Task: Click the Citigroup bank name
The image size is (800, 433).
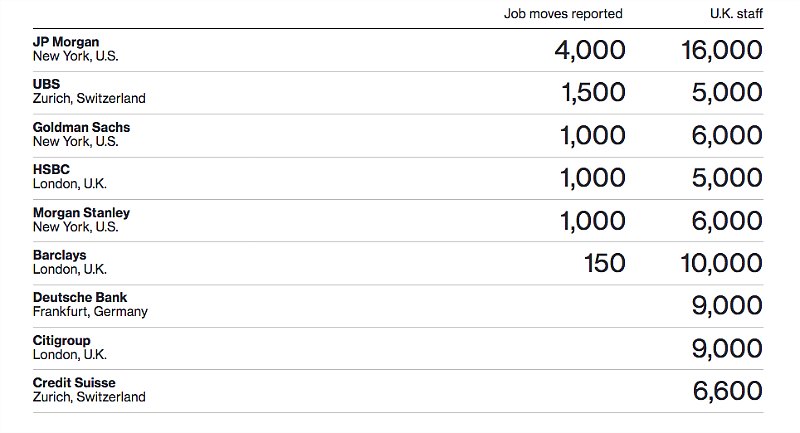Action: (x=63, y=340)
